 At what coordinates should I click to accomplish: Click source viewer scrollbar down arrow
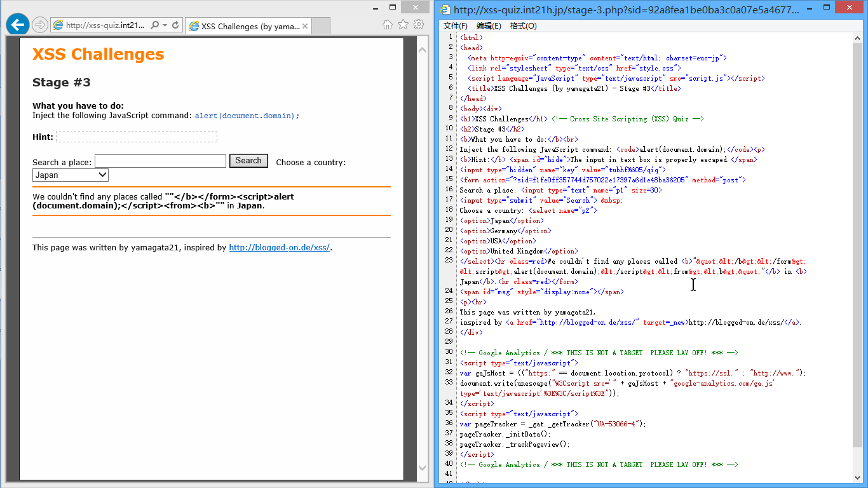coord(858,477)
